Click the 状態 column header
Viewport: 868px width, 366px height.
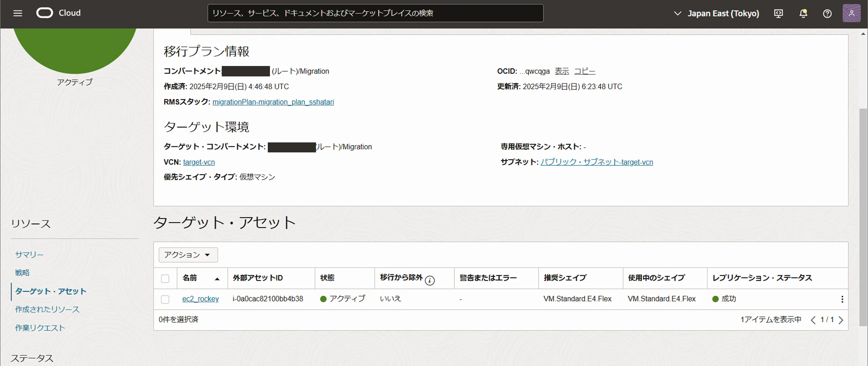pos(327,278)
